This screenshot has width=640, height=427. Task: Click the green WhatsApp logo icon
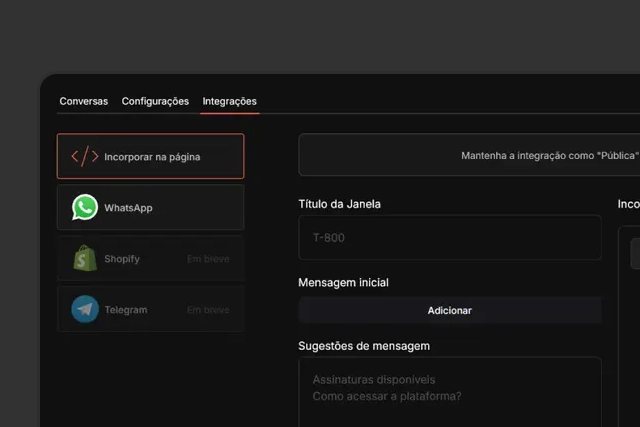85,208
